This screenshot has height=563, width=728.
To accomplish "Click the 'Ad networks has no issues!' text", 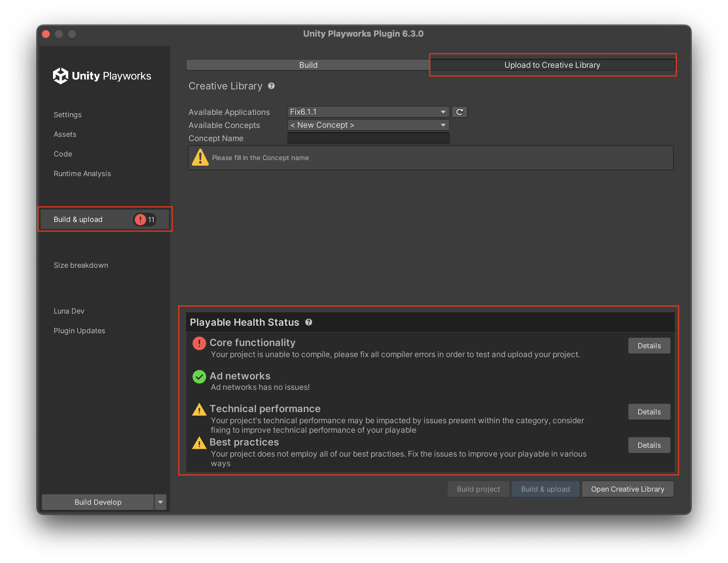I will (260, 387).
